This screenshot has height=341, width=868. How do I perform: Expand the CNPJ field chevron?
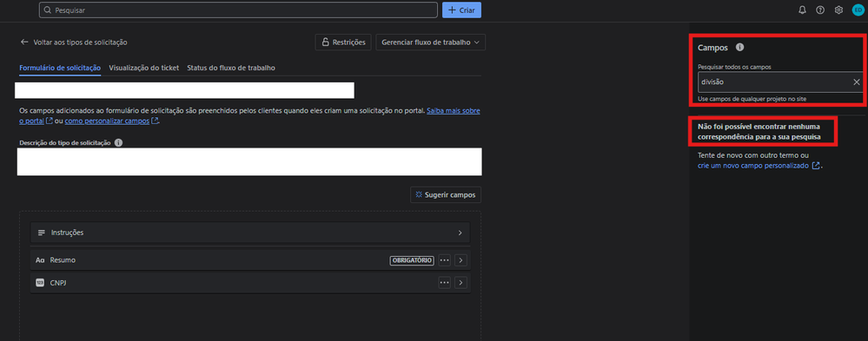click(461, 283)
